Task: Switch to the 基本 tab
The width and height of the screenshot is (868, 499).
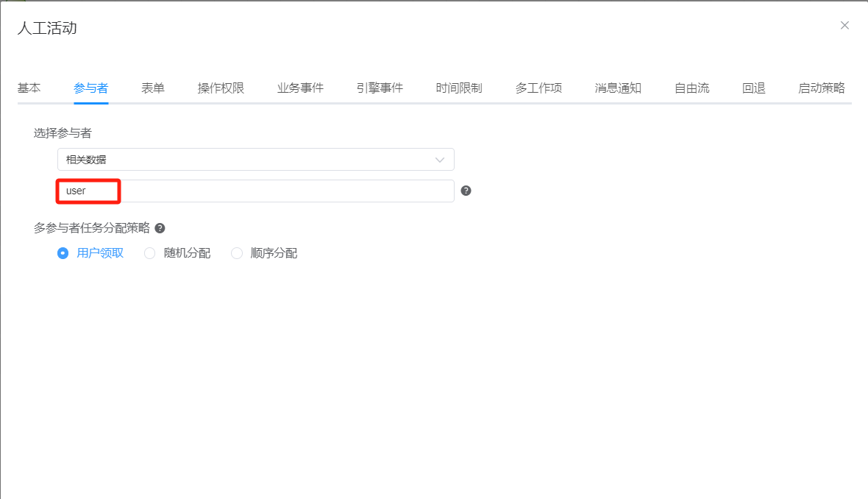Action: click(x=29, y=87)
